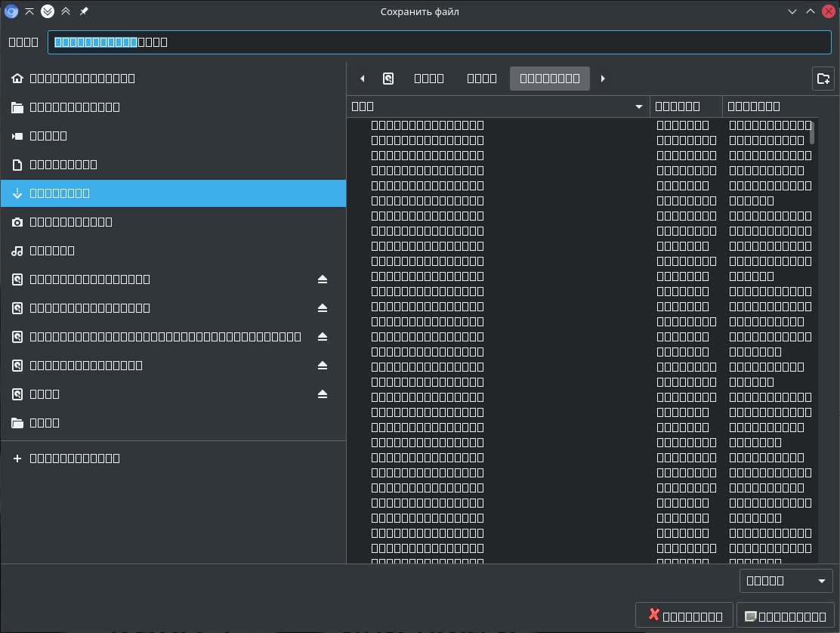Sort files by the Size column header
The image size is (840, 633).
pyautogui.click(x=686, y=107)
